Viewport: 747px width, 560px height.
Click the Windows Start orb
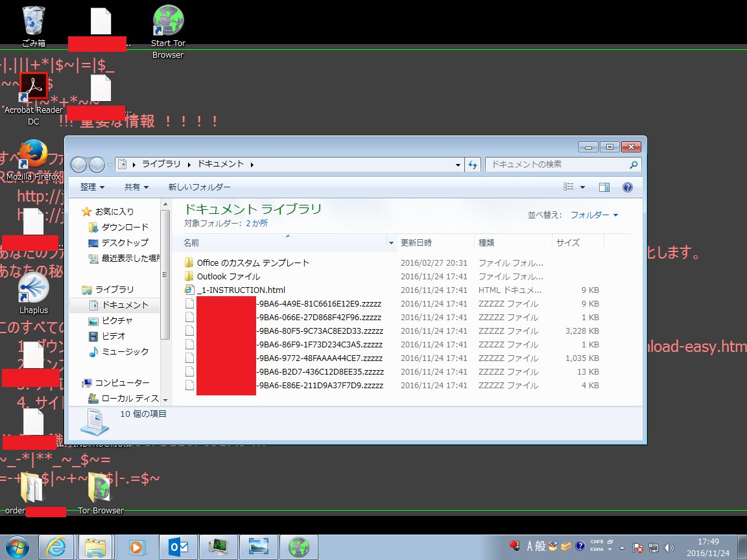[17, 547]
